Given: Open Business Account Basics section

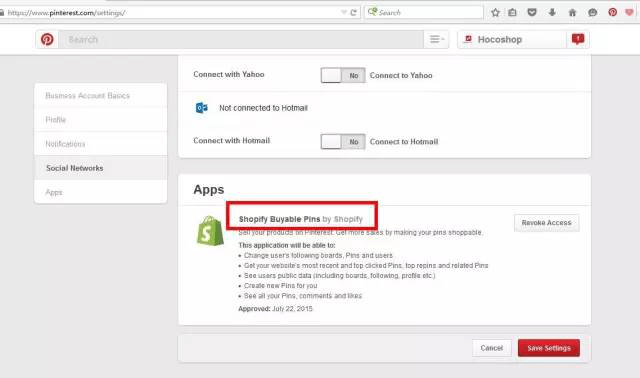Looking at the screenshot, I should 100,96.
